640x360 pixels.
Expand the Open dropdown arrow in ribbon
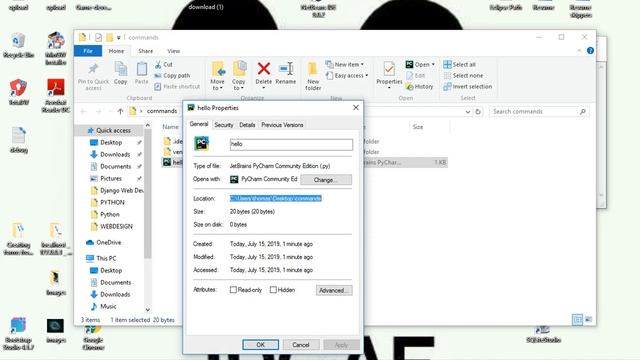(x=433, y=64)
